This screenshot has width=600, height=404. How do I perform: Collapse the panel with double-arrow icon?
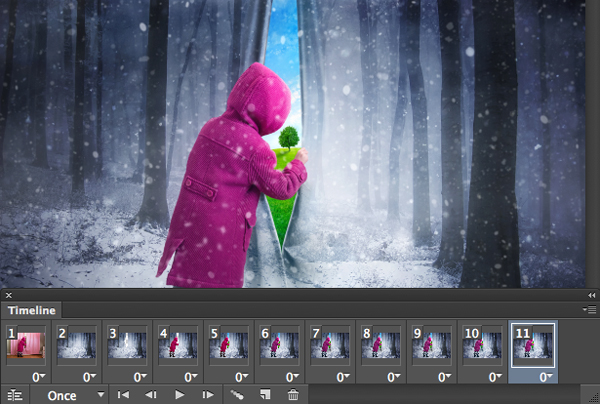[589, 296]
